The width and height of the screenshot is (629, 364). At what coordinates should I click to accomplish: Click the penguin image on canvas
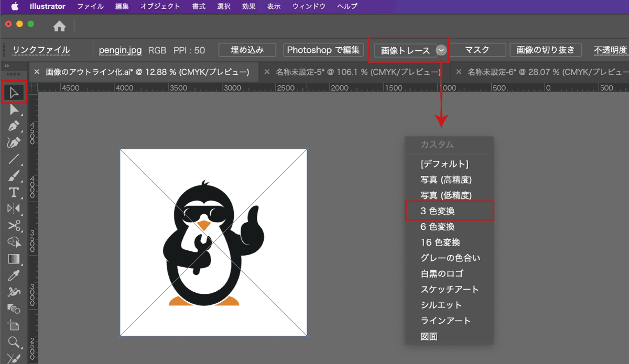pyautogui.click(x=213, y=242)
